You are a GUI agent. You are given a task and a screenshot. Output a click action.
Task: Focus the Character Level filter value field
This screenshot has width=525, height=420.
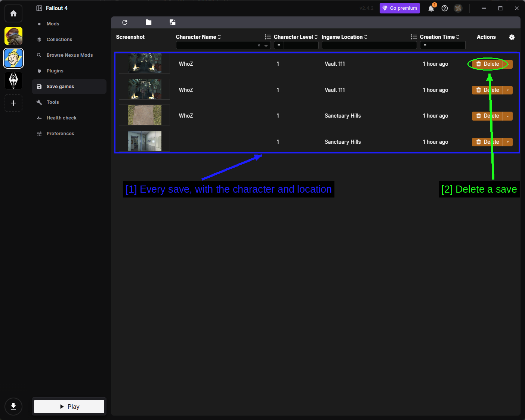coord(301,45)
